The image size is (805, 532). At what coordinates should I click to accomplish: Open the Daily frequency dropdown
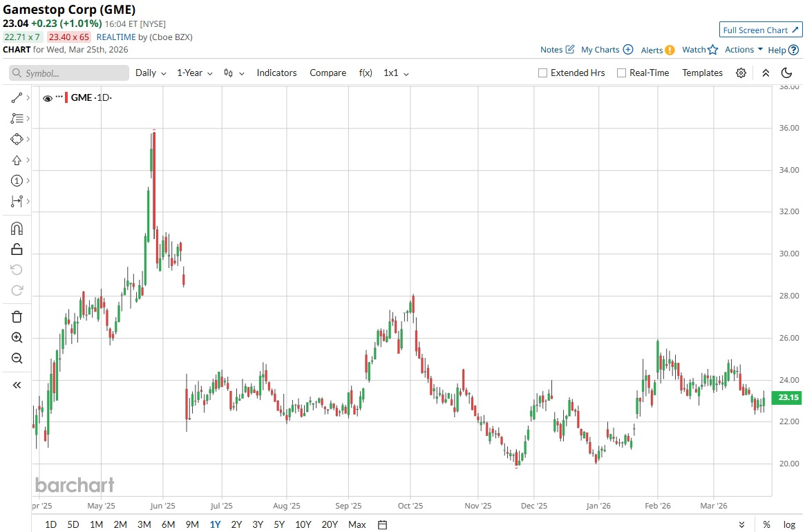pyautogui.click(x=151, y=73)
